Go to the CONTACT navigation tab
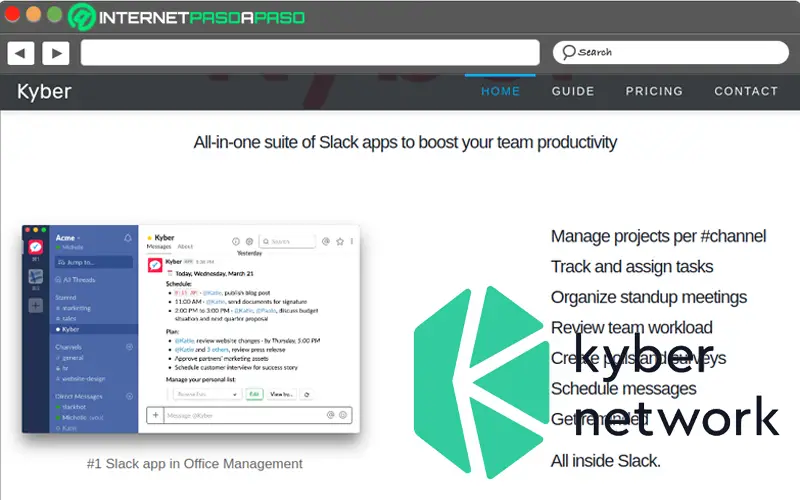800x500 pixels. point(746,91)
